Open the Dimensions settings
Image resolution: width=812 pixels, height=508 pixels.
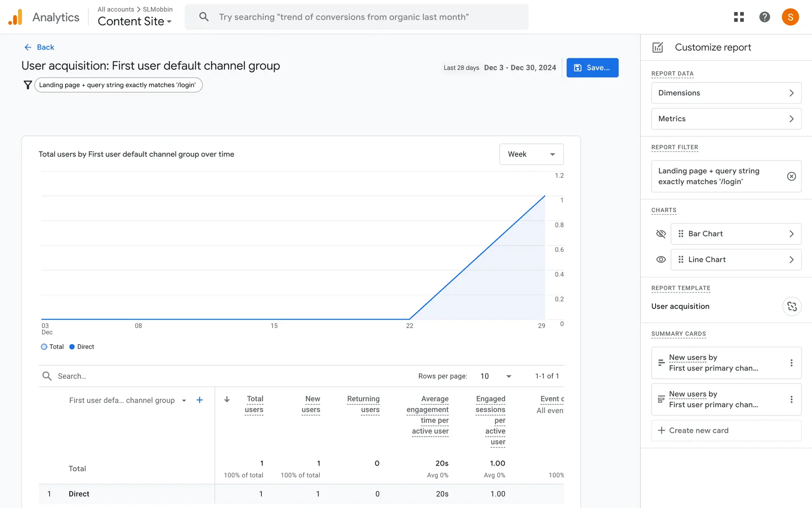726,93
